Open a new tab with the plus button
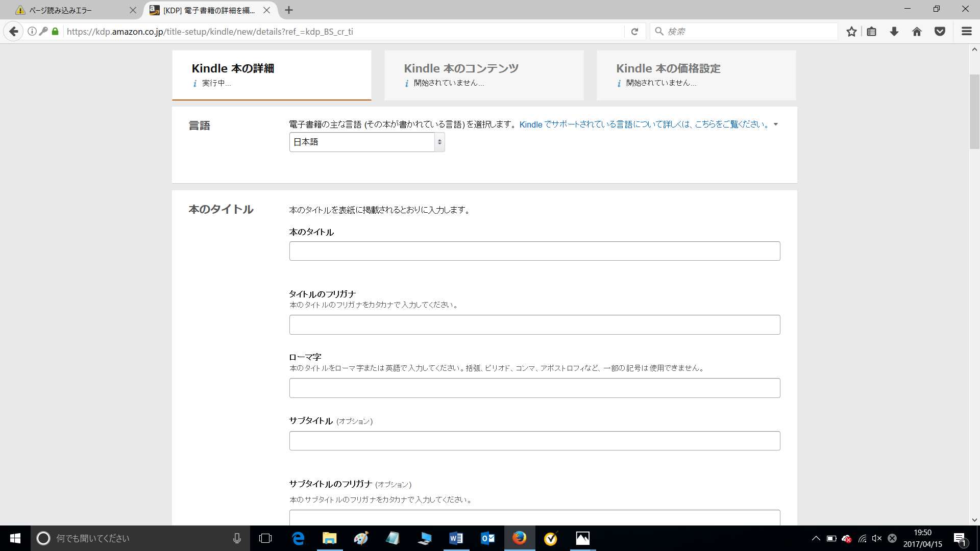 pyautogui.click(x=289, y=10)
